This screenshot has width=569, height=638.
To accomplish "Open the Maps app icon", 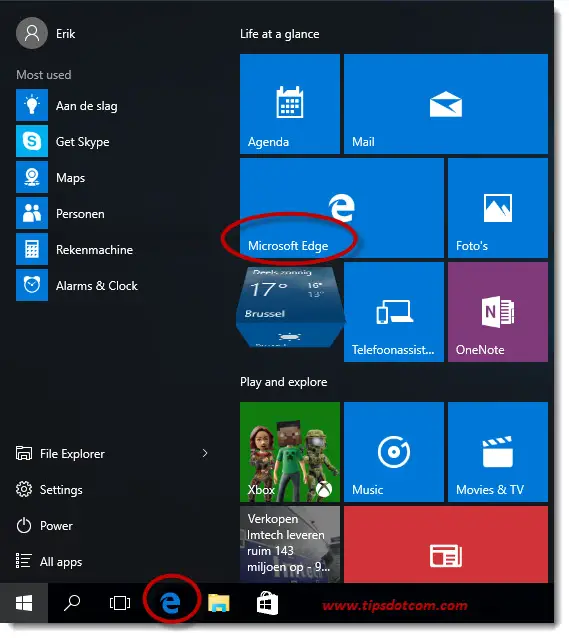I will pos(32,177).
